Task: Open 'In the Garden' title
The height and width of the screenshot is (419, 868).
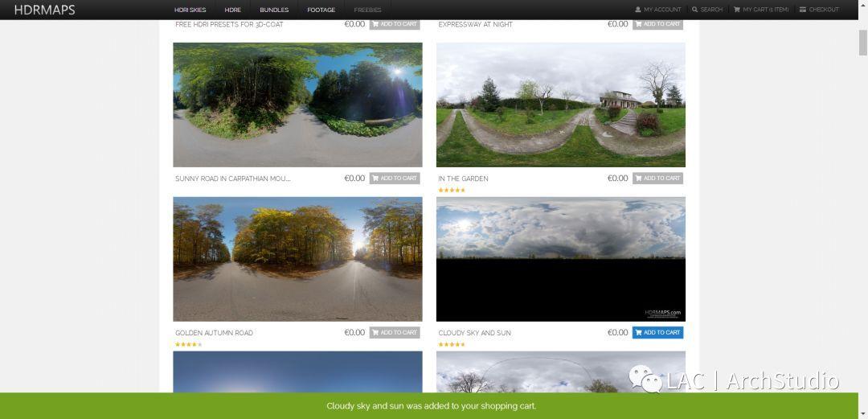Action: pos(464,179)
